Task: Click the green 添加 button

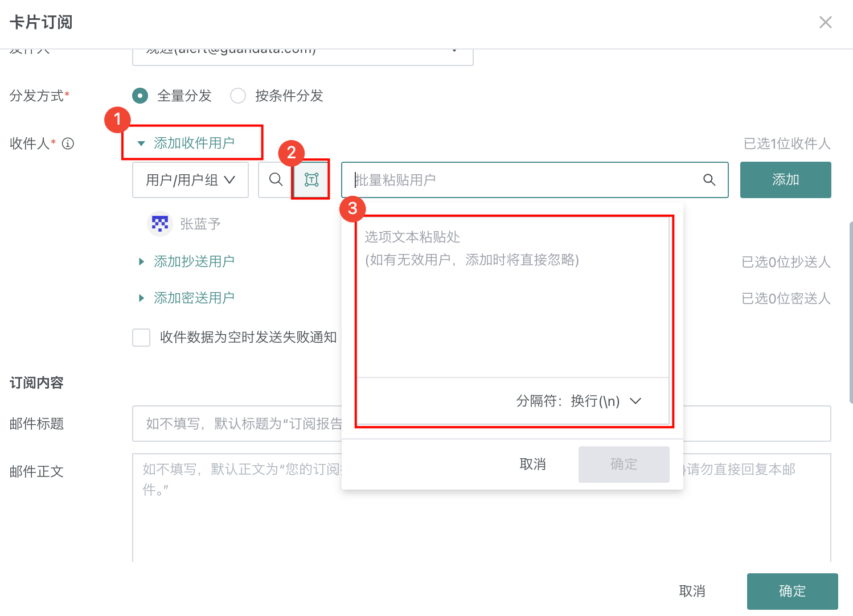Action: (x=785, y=180)
